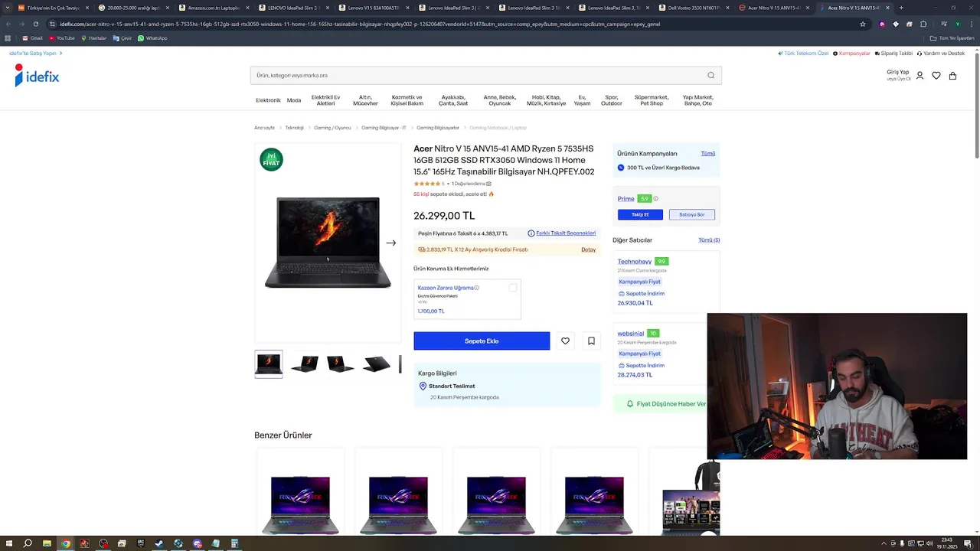Viewport: 980px width, 551px height.
Task: Open WhatsApp bookmark in bookmarks bar
Action: click(x=152, y=38)
